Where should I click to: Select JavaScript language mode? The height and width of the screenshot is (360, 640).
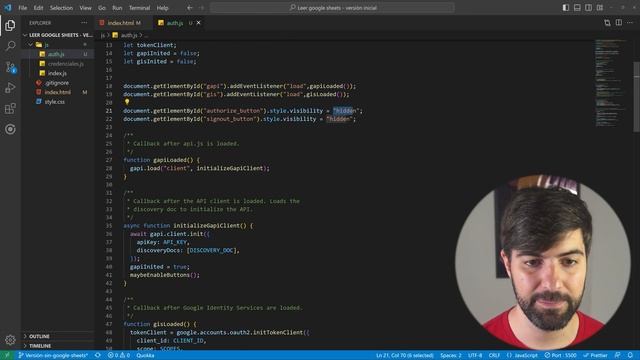click(522, 355)
